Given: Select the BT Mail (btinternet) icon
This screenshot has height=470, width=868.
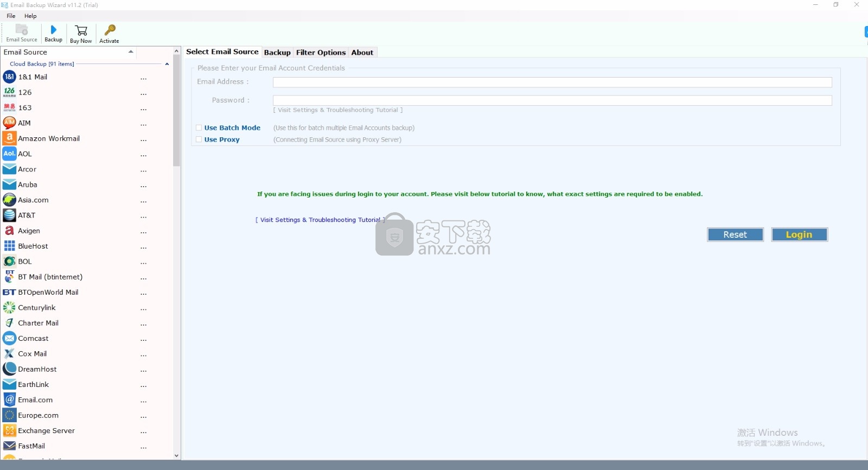Looking at the screenshot, I should click(9, 277).
